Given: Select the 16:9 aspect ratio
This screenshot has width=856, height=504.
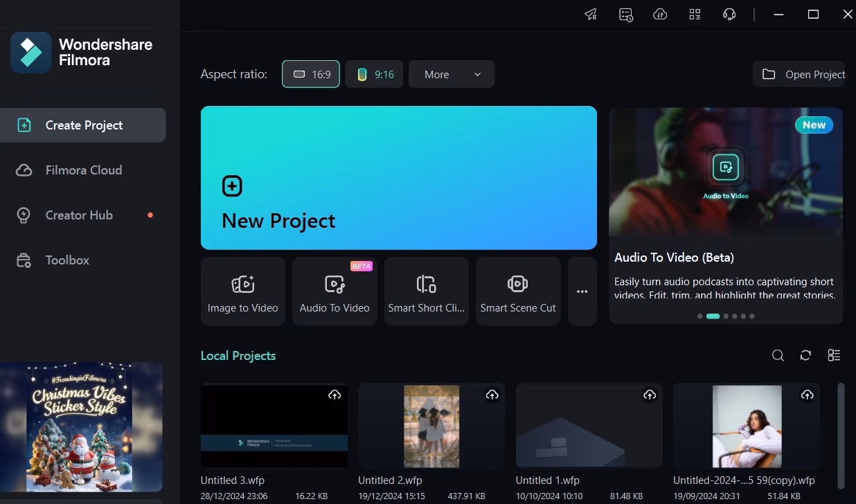Looking at the screenshot, I should coord(311,74).
